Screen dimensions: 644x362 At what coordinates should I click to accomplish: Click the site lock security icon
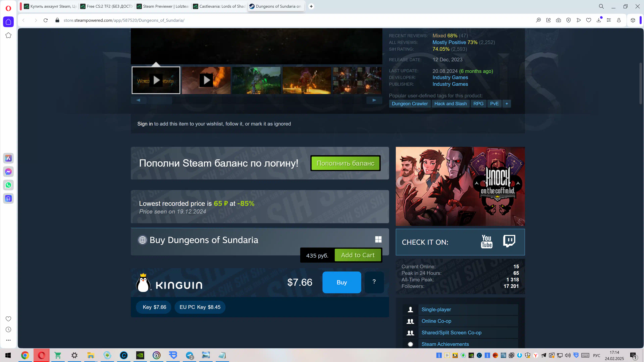(57, 20)
